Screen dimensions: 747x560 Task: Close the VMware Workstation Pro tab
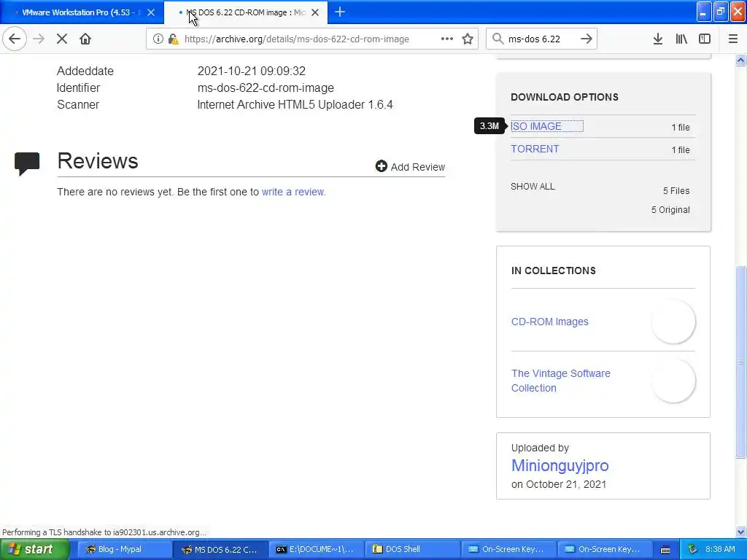click(x=151, y=12)
